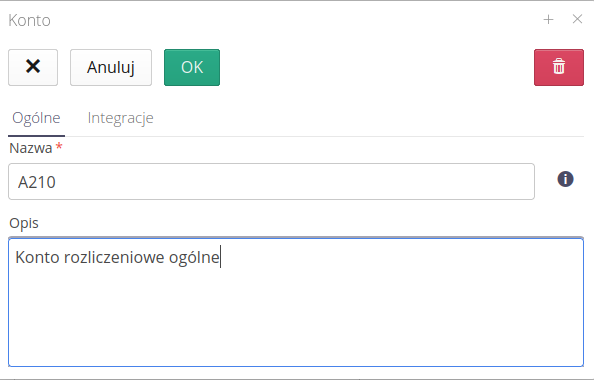Click the plus icon in title bar

coord(548,19)
